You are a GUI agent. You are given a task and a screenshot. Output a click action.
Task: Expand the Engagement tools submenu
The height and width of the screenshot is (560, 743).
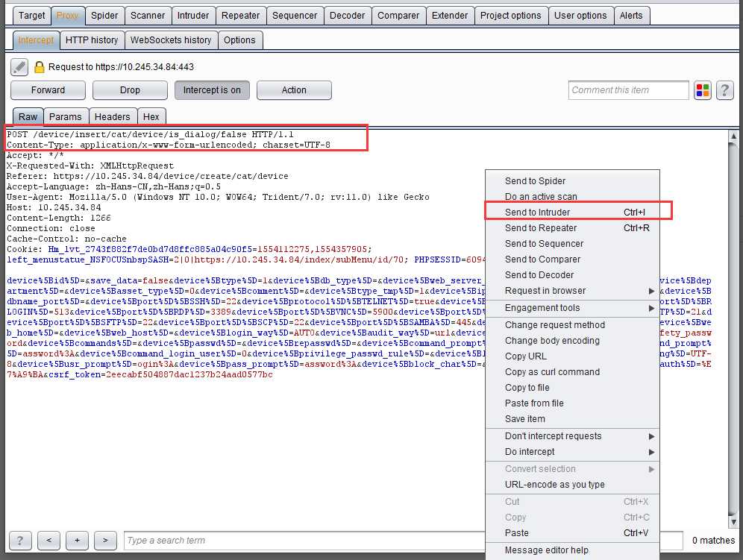572,308
